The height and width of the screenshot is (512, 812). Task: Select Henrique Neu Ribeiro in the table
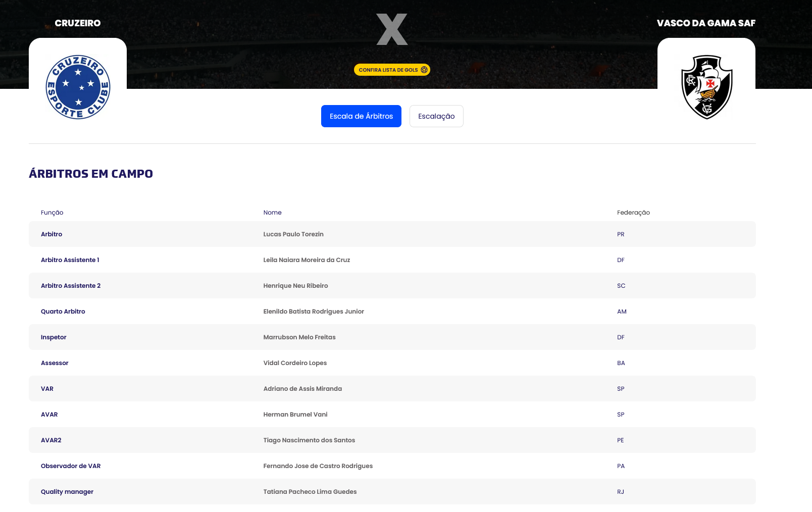(x=295, y=286)
